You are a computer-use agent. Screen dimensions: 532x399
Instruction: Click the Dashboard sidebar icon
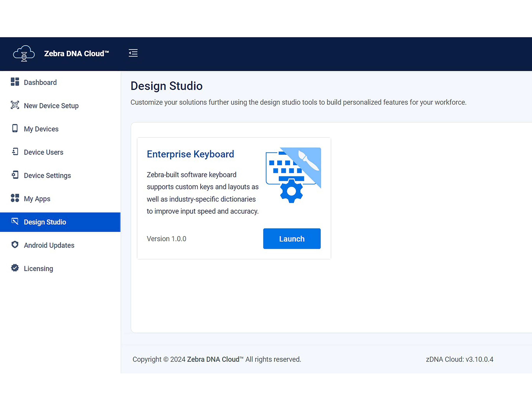tap(15, 82)
